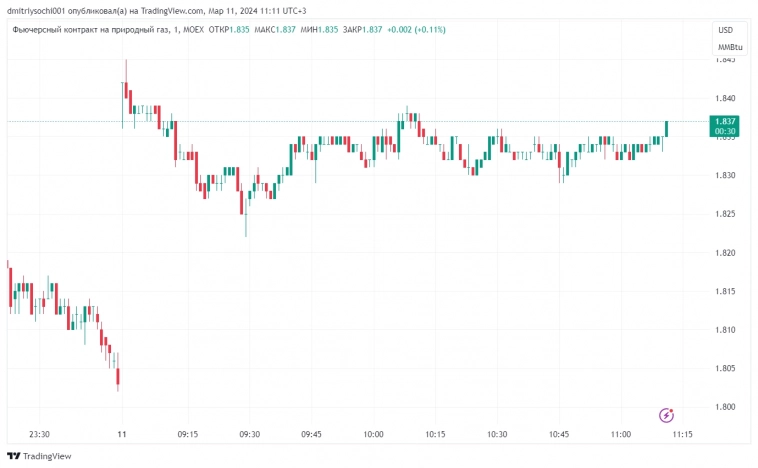This screenshot has height=468, width=758.
Task: Click the natural gas futures contract title
Action: pyautogui.click(x=95, y=30)
